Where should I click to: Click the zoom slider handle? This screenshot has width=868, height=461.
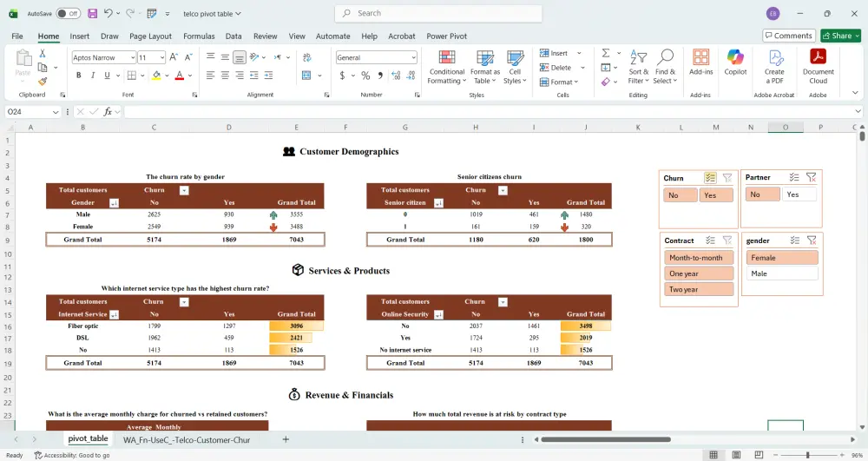[807, 455]
